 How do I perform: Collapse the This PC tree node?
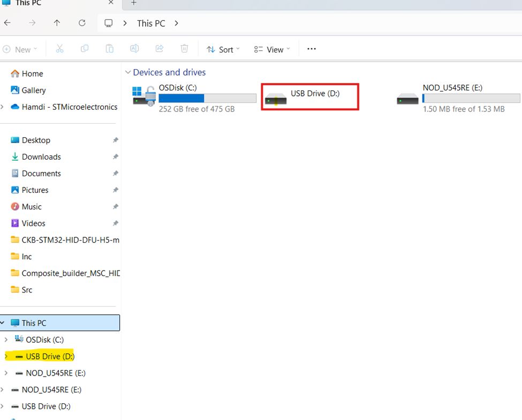(3, 322)
